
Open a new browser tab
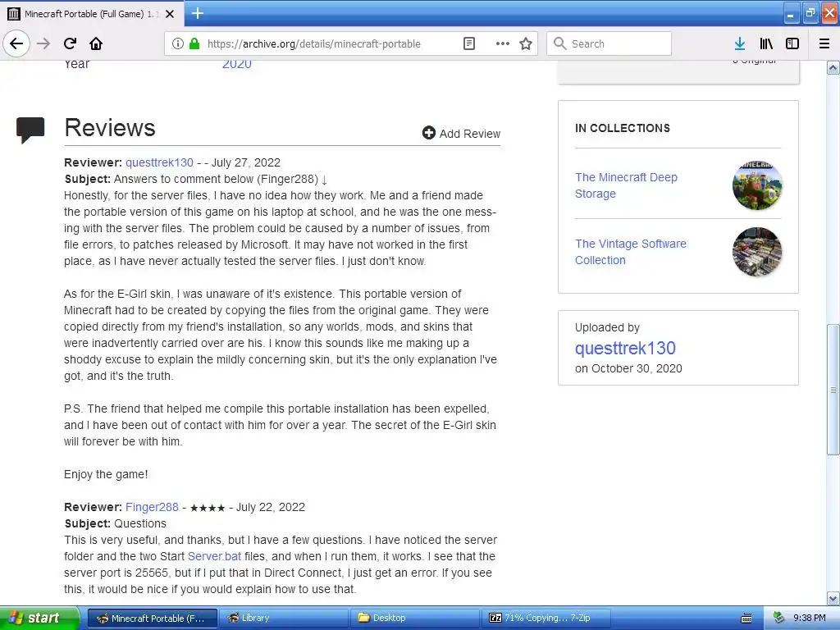pyautogui.click(x=197, y=13)
